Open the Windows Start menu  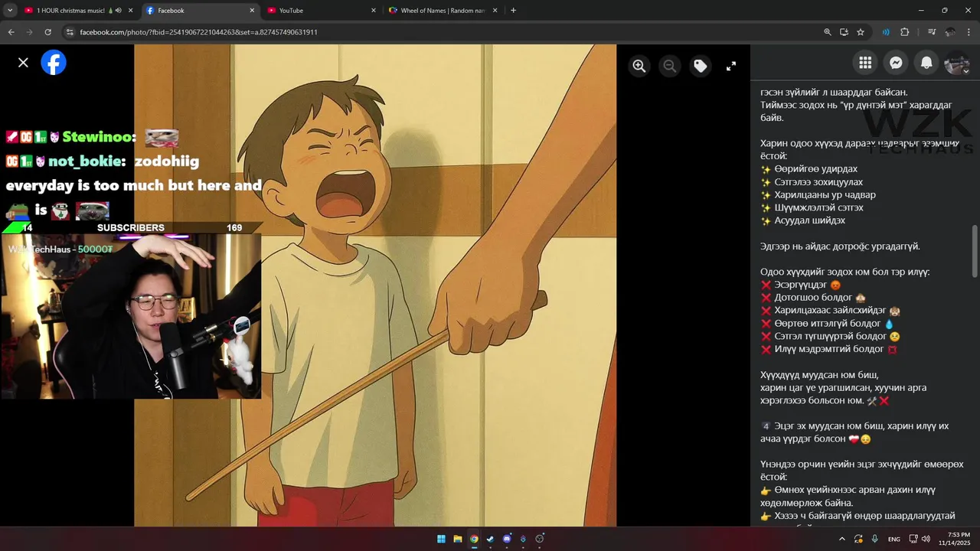(x=441, y=539)
